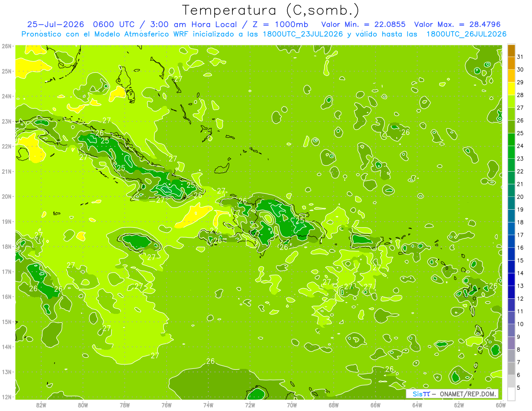
Task: Click the color bar label "15"
Action: coord(520,260)
